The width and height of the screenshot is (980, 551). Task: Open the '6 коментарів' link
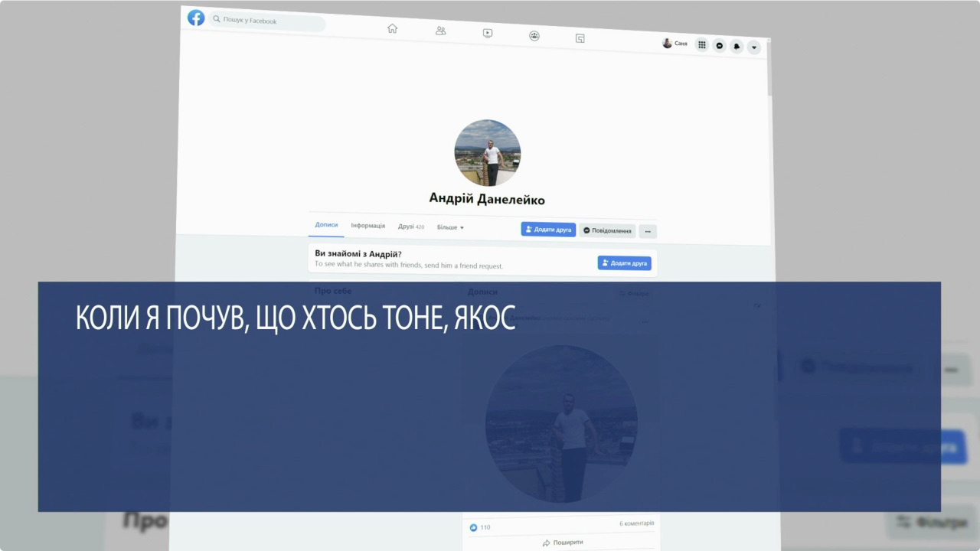pyautogui.click(x=637, y=523)
